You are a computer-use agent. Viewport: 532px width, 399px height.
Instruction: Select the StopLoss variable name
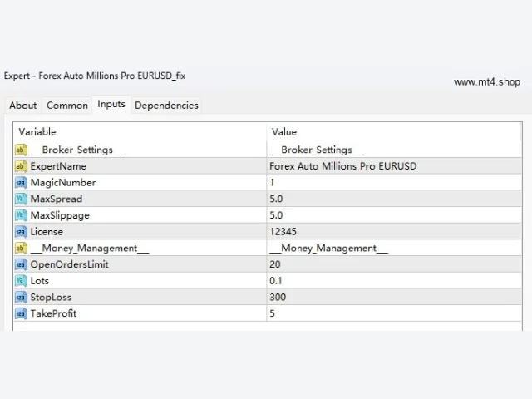pyautogui.click(x=51, y=298)
